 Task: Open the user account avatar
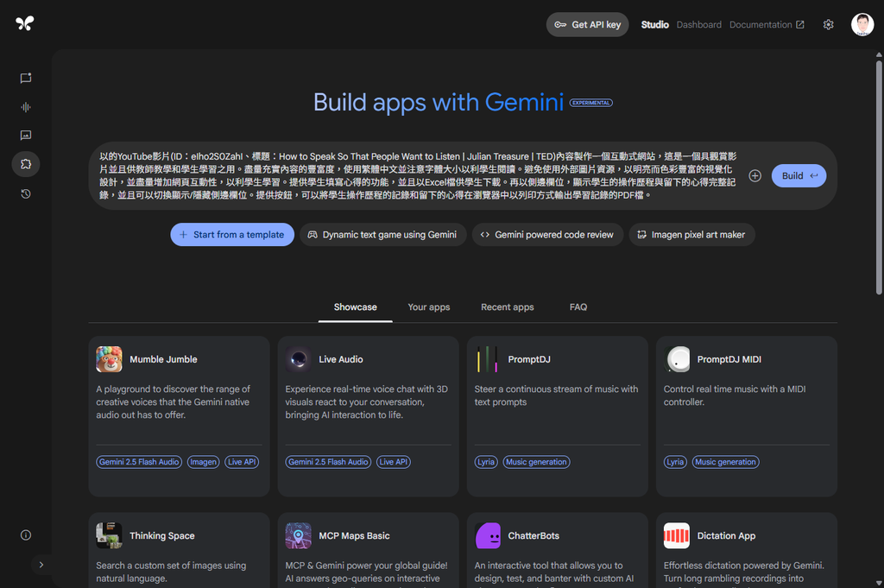(x=862, y=25)
